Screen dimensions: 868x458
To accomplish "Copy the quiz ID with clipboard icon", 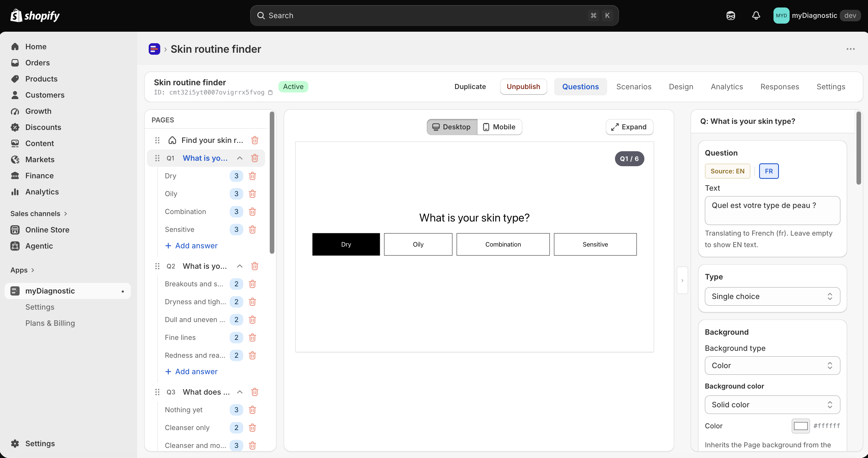I will point(270,92).
